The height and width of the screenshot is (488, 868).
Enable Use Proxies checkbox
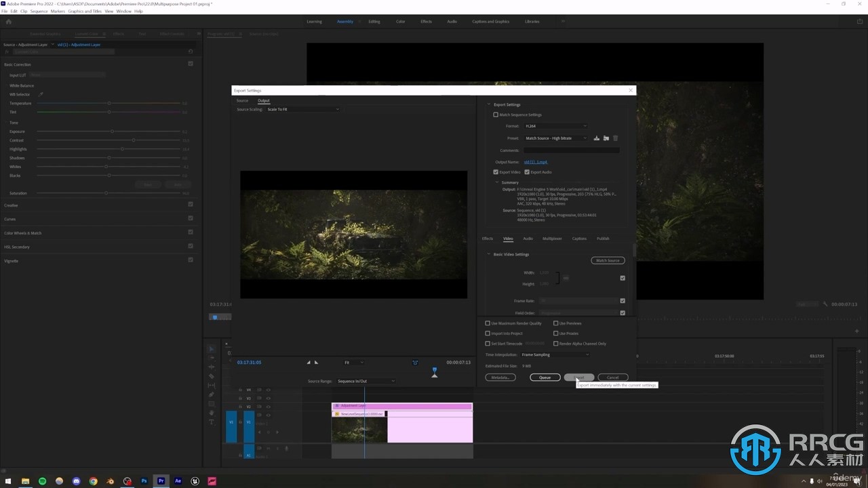tap(556, 333)
